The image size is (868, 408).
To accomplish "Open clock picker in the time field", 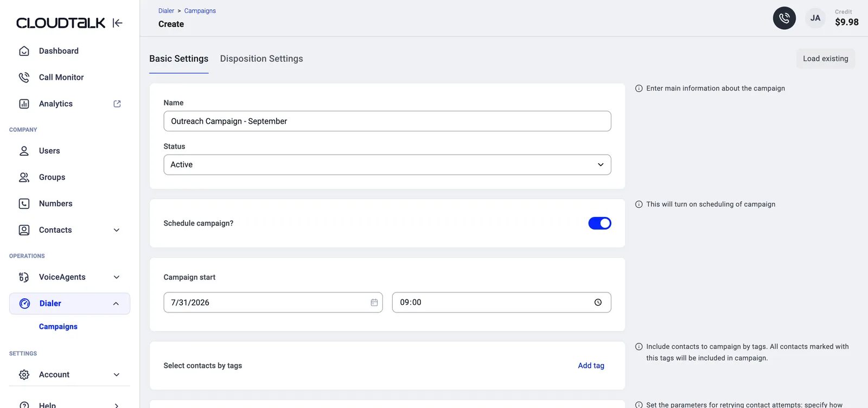I will pyautogui.click(x=598, y=303).
